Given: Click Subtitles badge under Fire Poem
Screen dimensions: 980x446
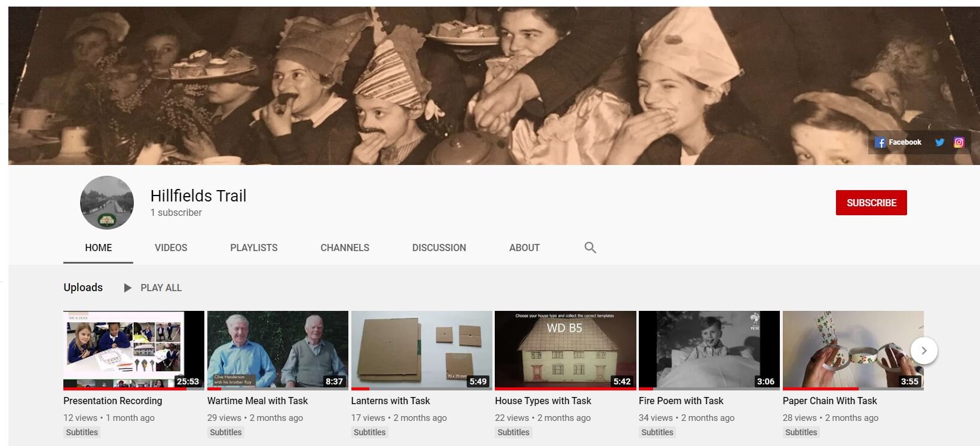Looking at the screenshot, I should [657, 432].
